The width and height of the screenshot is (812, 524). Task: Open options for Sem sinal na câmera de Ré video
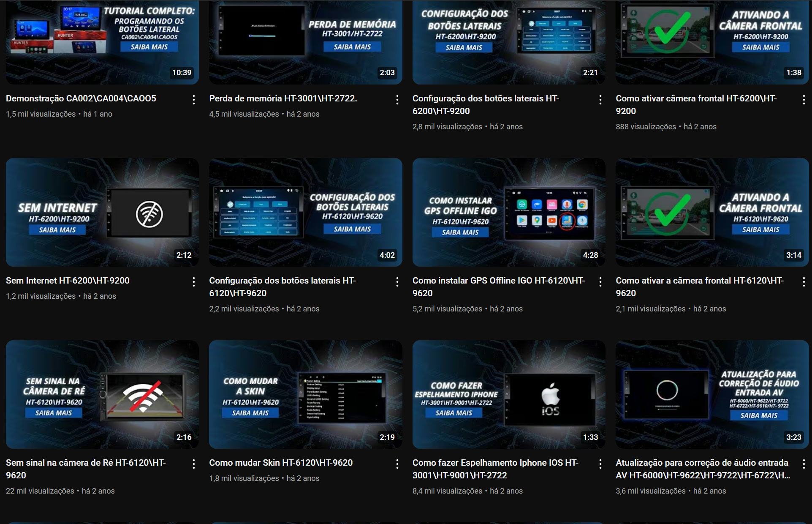194,464
